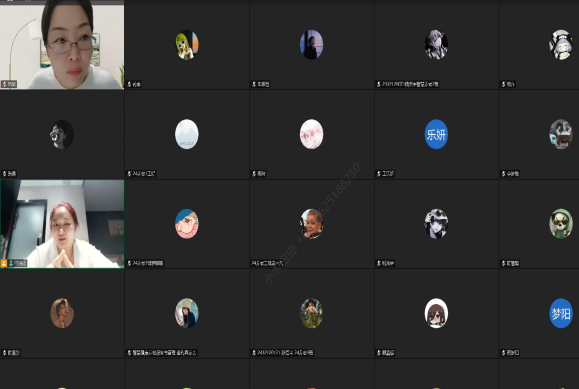
Task: Click the long name label under hat-girl avatar
Action: coord(161,353)
